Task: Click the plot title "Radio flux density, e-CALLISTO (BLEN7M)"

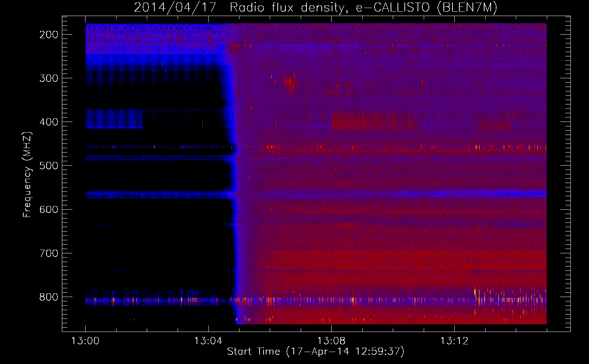Action: (363, 8)
